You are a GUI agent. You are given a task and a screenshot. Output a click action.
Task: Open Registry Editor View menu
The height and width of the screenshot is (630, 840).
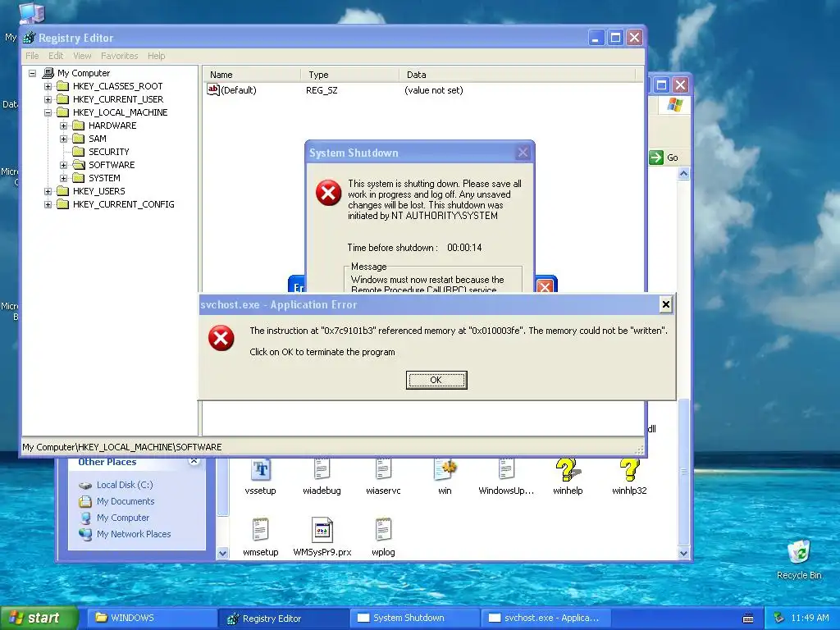click(x=82, y=56)
